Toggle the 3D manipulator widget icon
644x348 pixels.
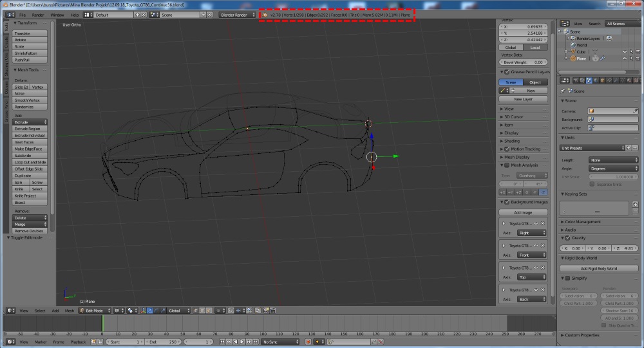click(x=143, y=310)
